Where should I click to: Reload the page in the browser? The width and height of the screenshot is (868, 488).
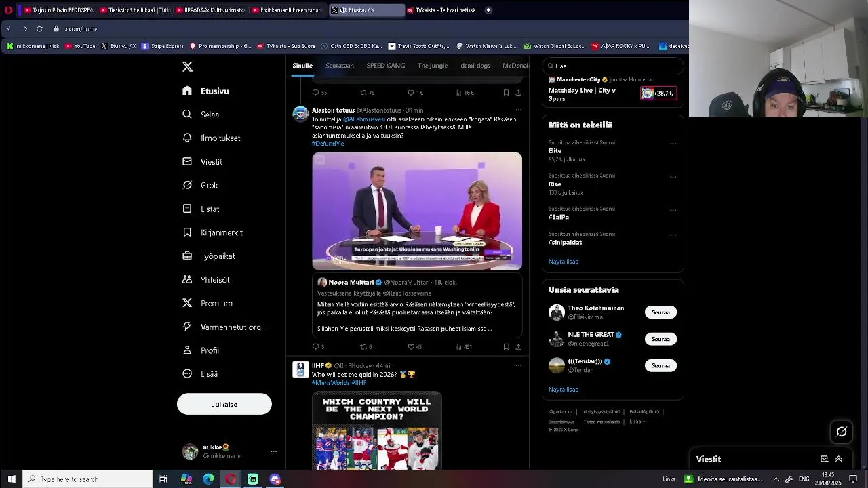[39, 29]
